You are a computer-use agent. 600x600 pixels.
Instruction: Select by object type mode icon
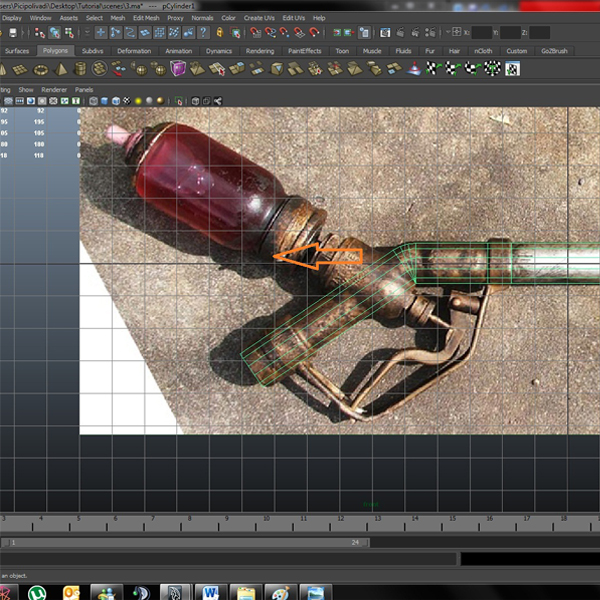[55, 33]
